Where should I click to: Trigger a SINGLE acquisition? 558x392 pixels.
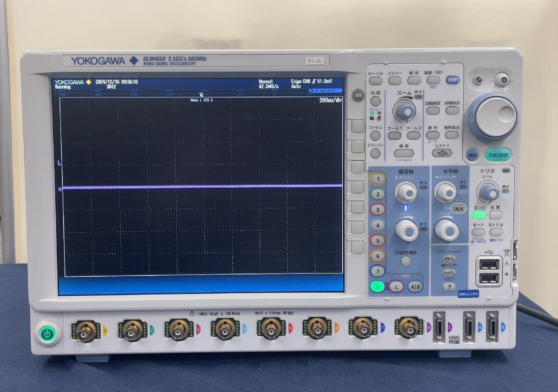pyautogui.click(x=472, y=155)
